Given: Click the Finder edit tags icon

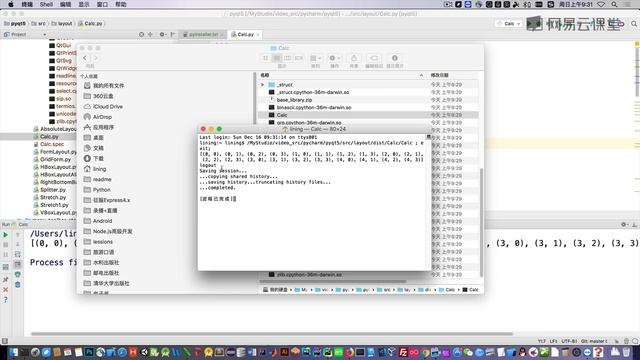Looking at the screenshot, I should (x=374, y=58).
